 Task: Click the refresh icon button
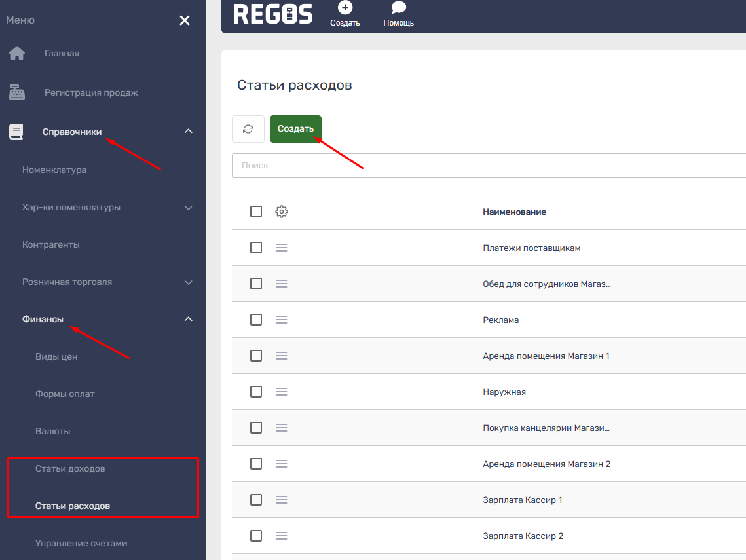point(248,129)
